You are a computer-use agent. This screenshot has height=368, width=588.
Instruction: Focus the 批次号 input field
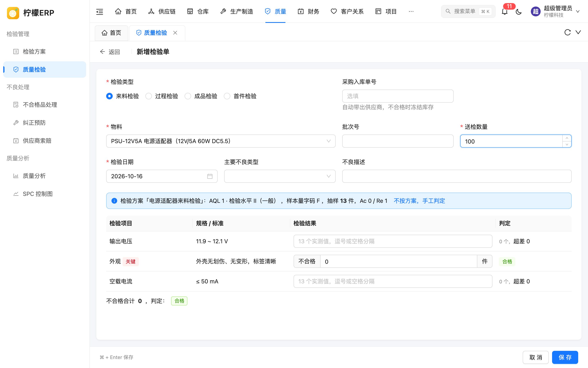(x=398, y=141)
